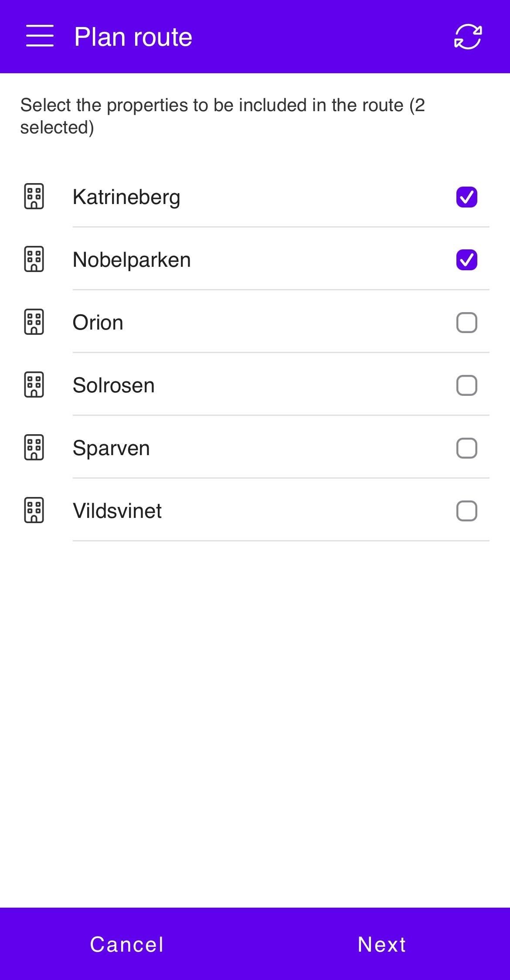The image size is (510, 980).
Task: Check the Orion checkbox
Action: coord(466,323)
